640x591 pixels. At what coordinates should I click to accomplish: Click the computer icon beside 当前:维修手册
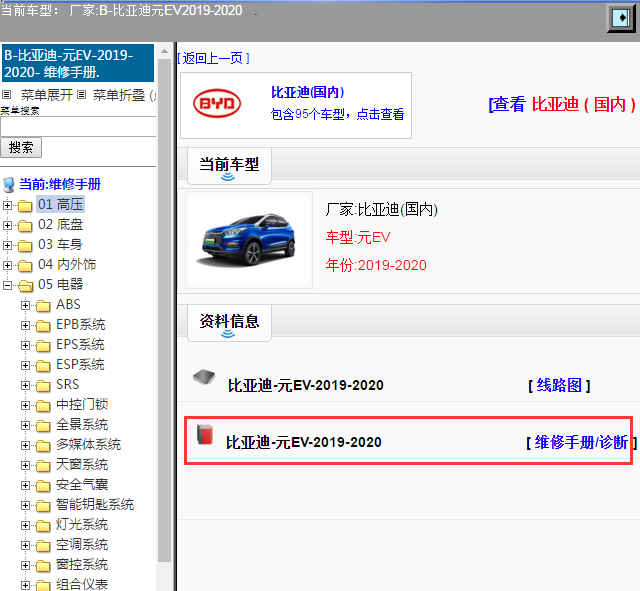[9, 185]
